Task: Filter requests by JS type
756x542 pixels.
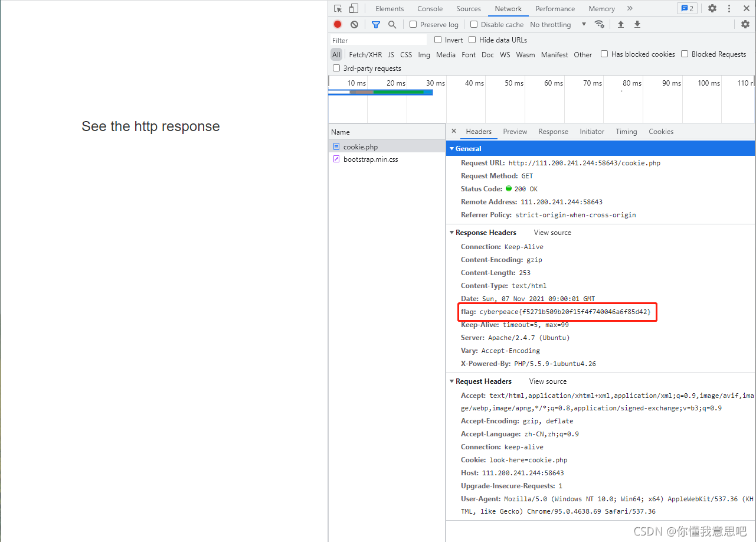Action: coord(391,54)
